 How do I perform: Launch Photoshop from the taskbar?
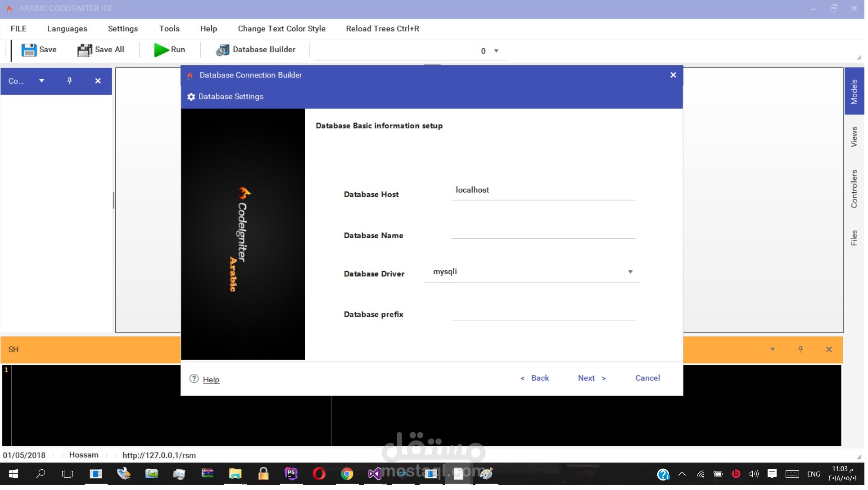tap(291, 473)
